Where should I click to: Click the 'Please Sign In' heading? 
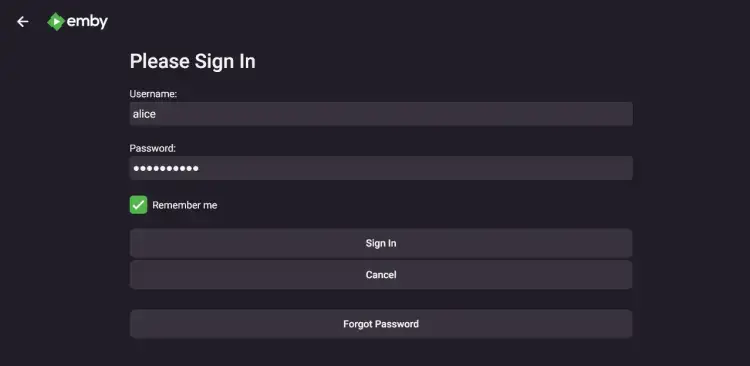[x=192, y=62]
